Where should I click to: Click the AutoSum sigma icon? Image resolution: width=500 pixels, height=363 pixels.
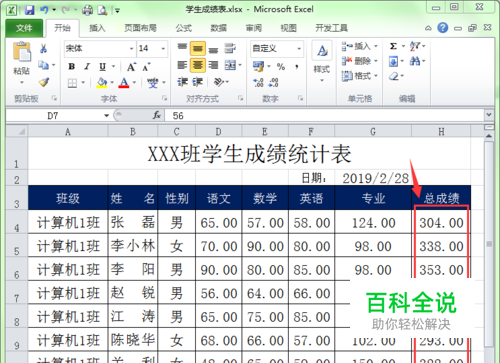pyautogui.click(x=393, y=46)
